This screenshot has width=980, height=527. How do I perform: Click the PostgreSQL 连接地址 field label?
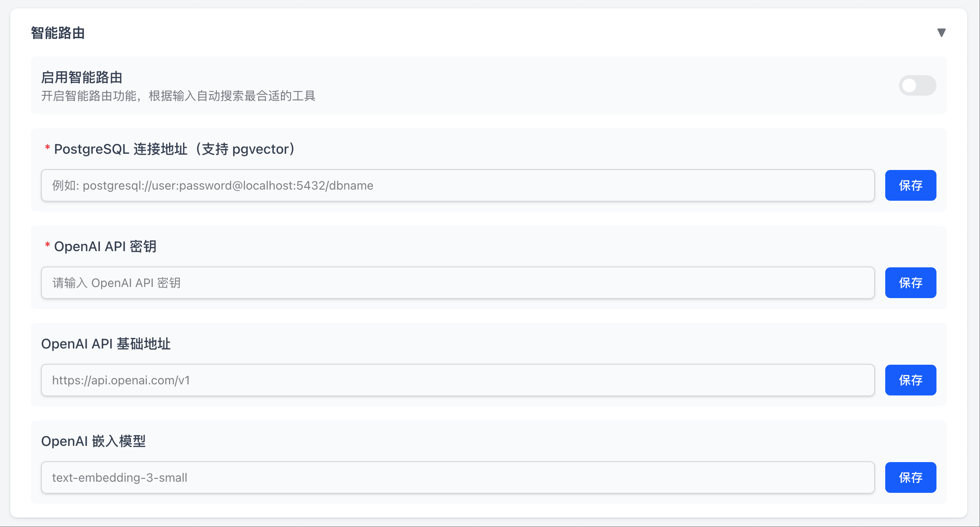(174, 149)
